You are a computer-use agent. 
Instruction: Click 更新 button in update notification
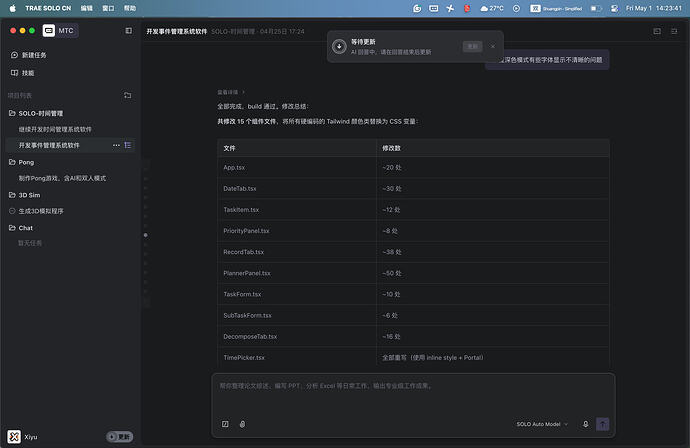[473, 47]
